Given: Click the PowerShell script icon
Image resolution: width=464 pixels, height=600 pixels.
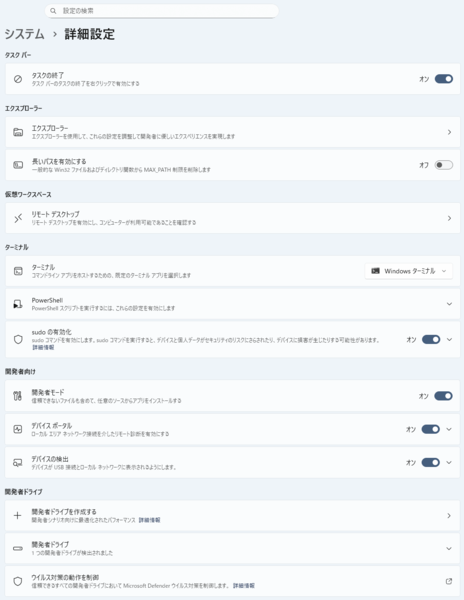Looking at the screenshot, I should pos(18,304).
